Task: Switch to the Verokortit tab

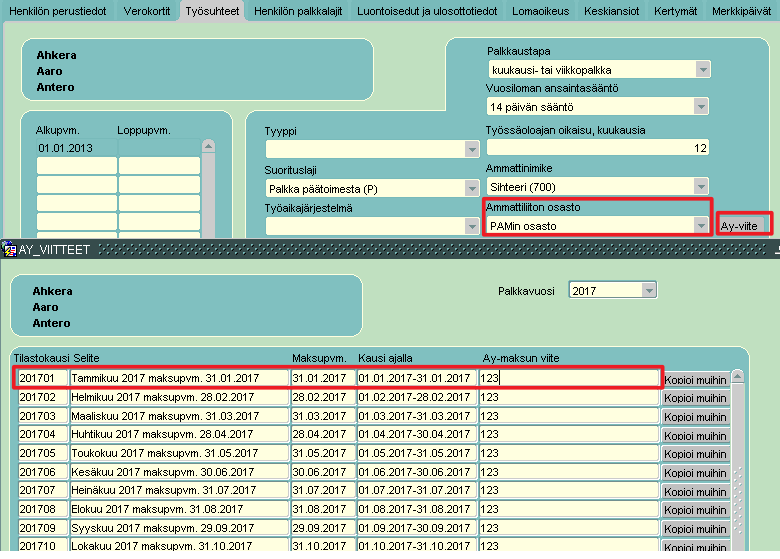Action: click(147, 11)
